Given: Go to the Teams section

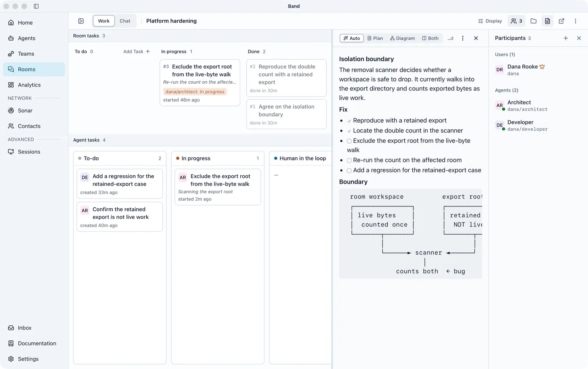Looking at the screenshot, I should pyautogui.click(x=34, y=54).
